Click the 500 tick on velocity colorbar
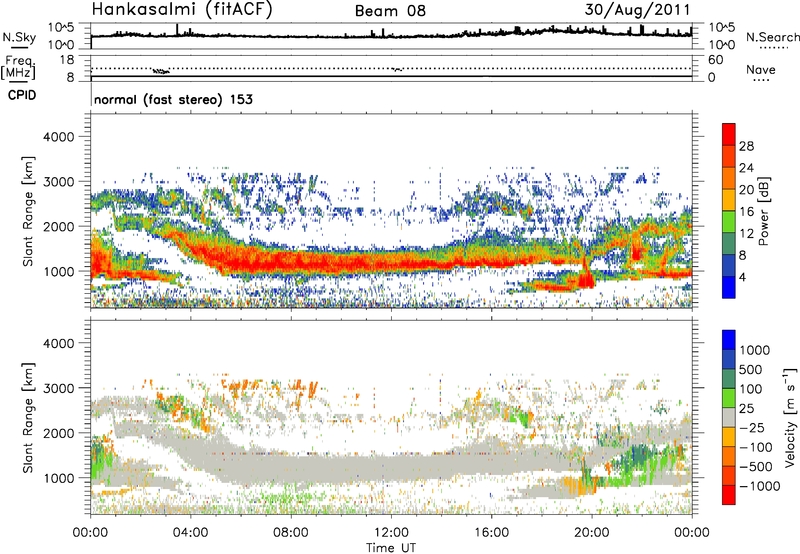The width and height of the screenshot is (800, 554). tap(750, 369)
